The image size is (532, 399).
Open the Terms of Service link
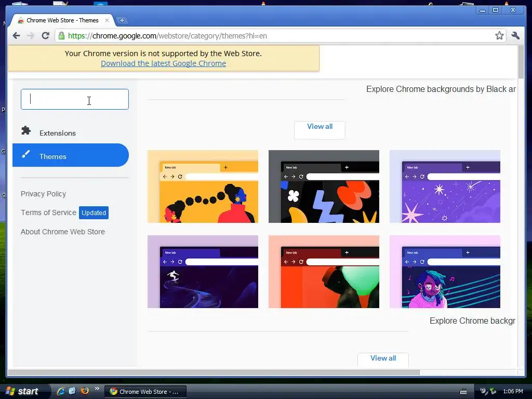pos(48,212)
